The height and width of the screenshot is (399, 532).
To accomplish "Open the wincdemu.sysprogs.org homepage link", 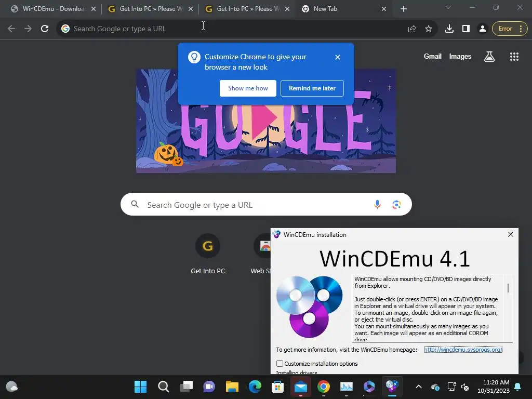I will point(463,350).
